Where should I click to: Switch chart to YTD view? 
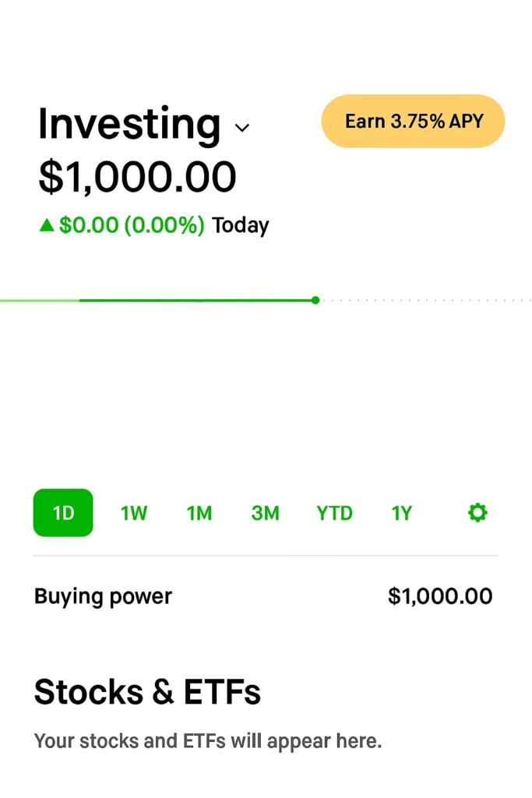[334, 513]
